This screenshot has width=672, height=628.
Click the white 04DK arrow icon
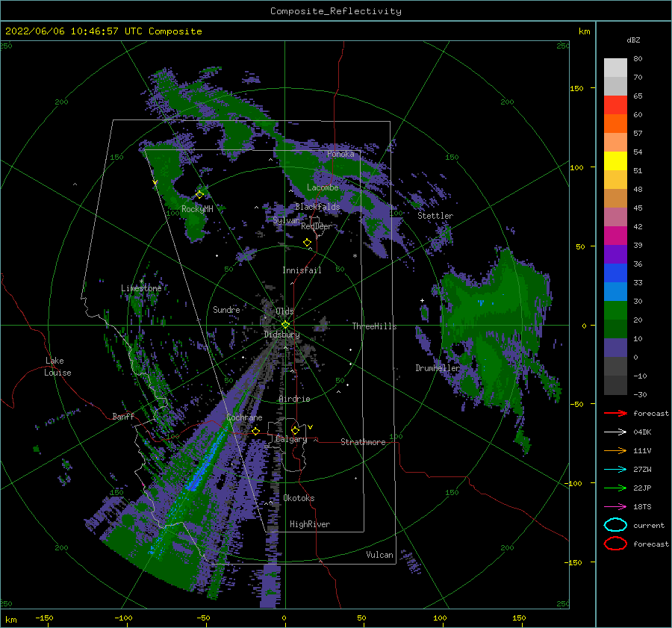615,432
